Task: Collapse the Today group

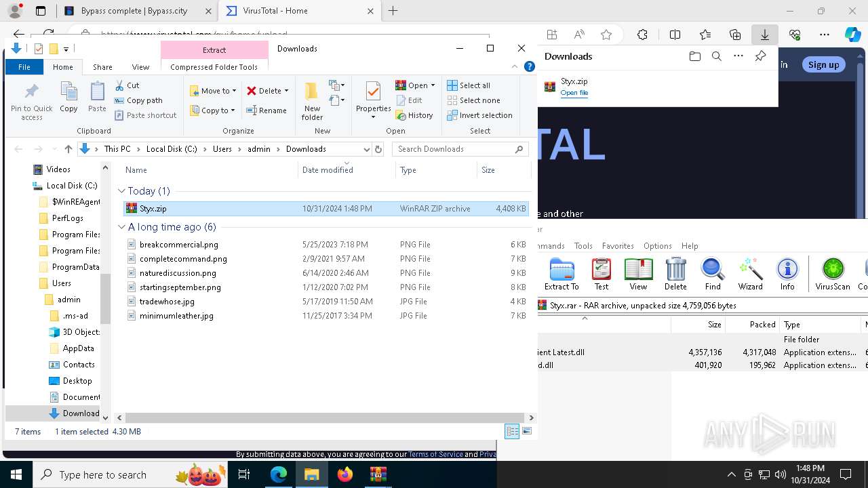Action: [x=122, y=191]
